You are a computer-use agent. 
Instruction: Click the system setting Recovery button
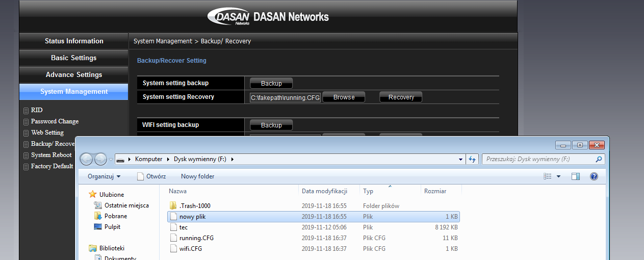[401, 97]
